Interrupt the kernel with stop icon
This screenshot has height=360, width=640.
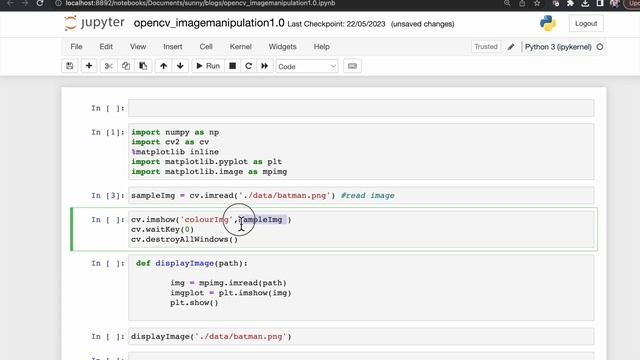233,66
